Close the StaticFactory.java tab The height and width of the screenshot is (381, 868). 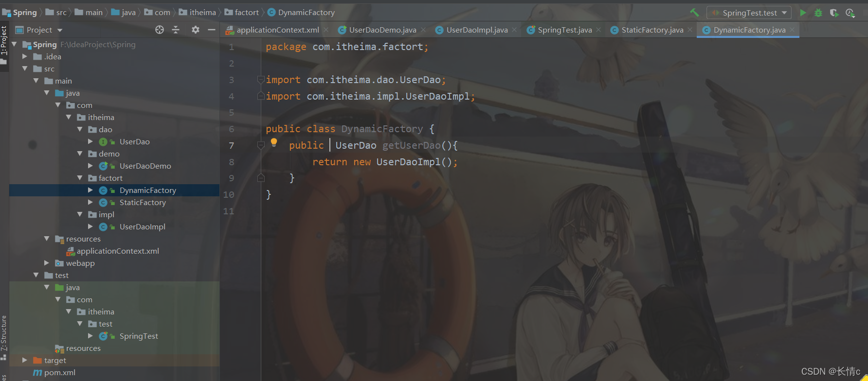pyautogui.click(x=690, y=30)
